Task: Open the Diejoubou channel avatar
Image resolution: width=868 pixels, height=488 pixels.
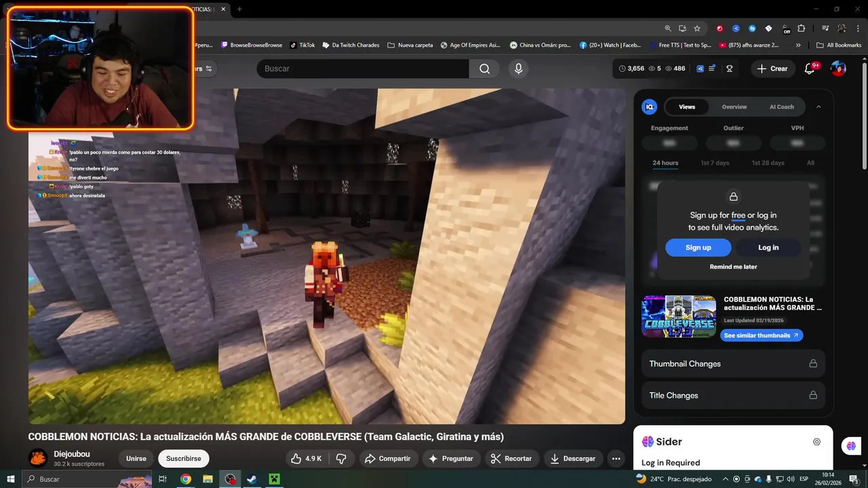Action: (38, 458)
